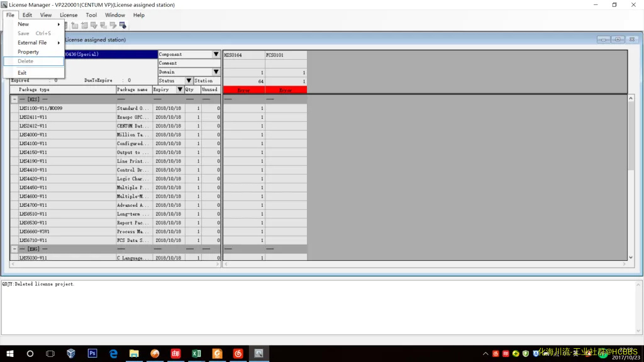This screenshot has width=644, height=362.
Task: Open the View menu
Action: coord(45,15)
